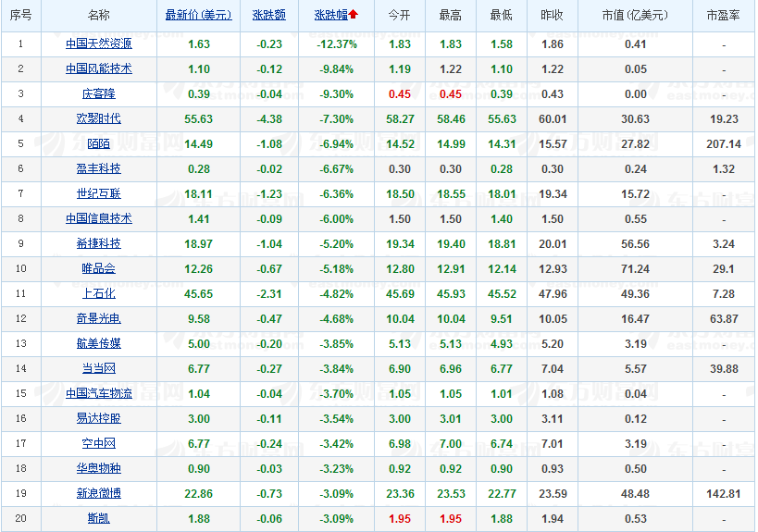The image size is (758, 532).
Task: Open stock link 上石化
Action: 99,294
